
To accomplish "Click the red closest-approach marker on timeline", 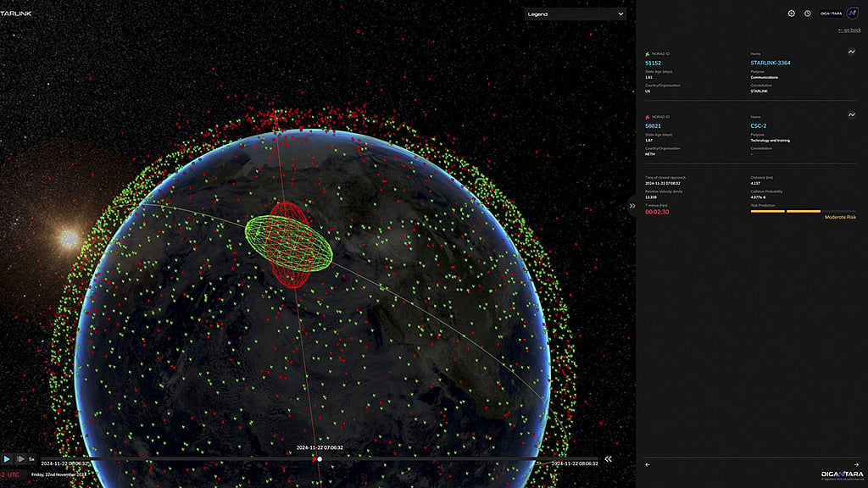I will coord(314,458).
